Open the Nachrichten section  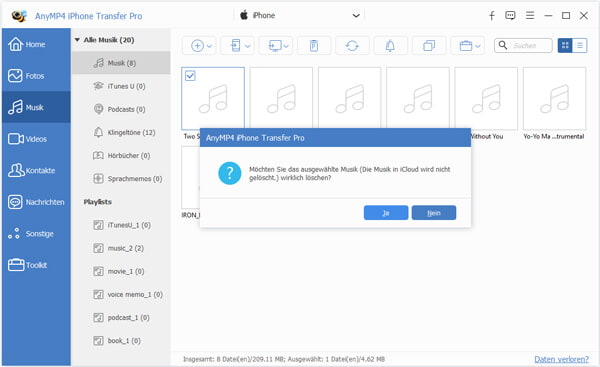(x=36, y=202)
